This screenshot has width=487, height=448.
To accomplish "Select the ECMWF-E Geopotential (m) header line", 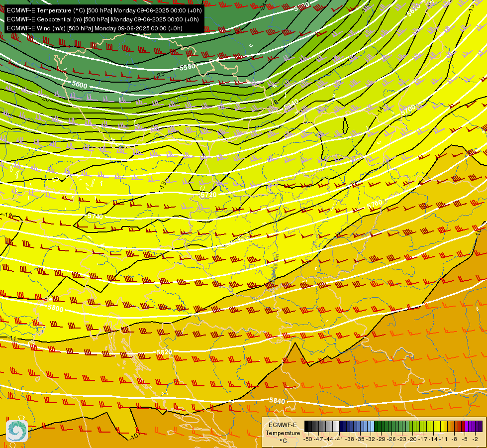I will [103, 19].
